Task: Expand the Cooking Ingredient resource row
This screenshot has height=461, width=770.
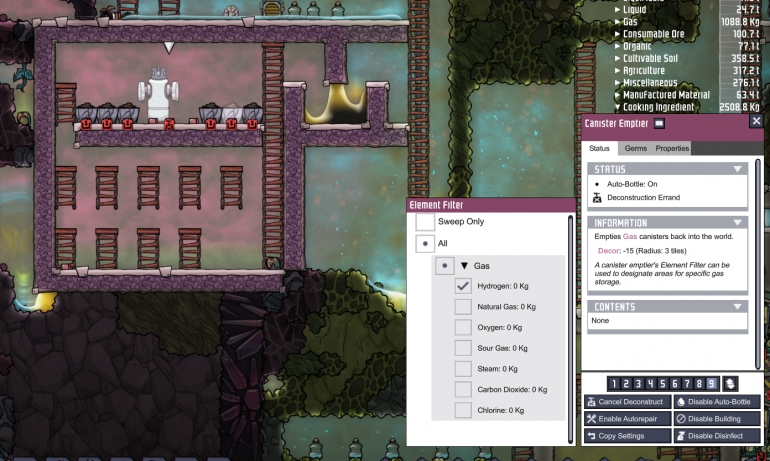Action: click(618, 107)
